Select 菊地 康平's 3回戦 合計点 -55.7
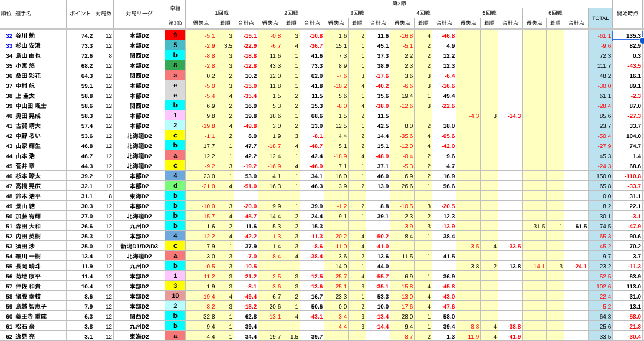The width and height of the screenshot is (644, 341). click(382, 277)
